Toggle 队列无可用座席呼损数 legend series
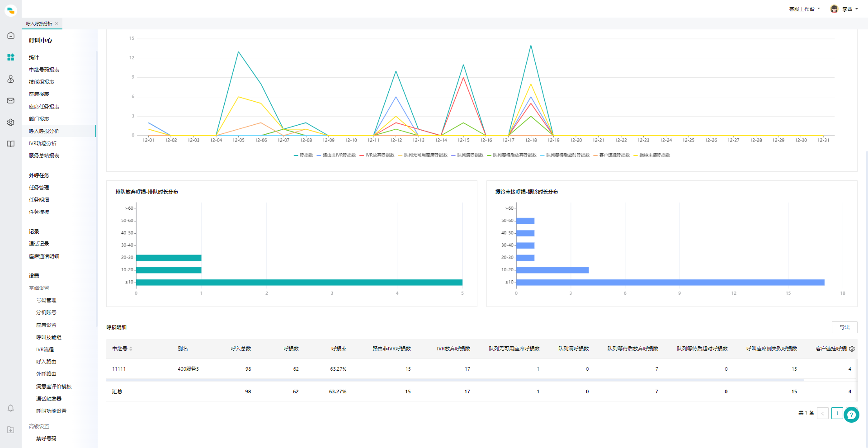Image resolution: width=868 pixels, height=448 pixels. point(423,155)
